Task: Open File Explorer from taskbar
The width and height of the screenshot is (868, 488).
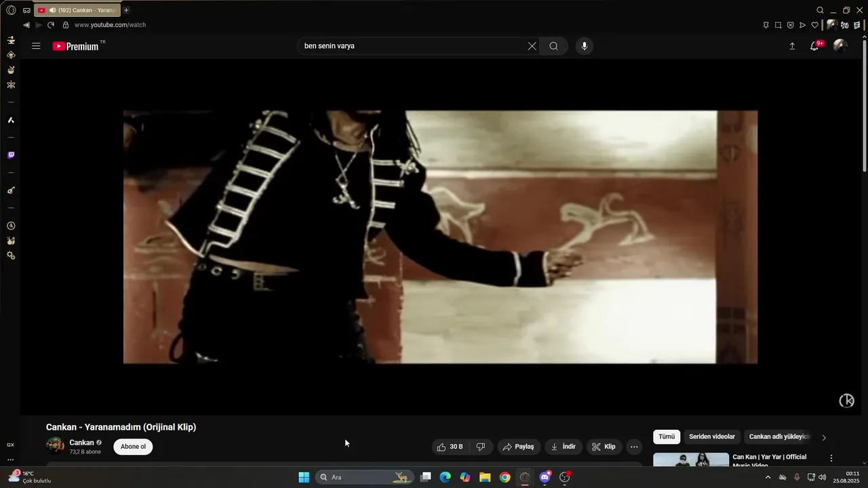Action: point(485,477)
